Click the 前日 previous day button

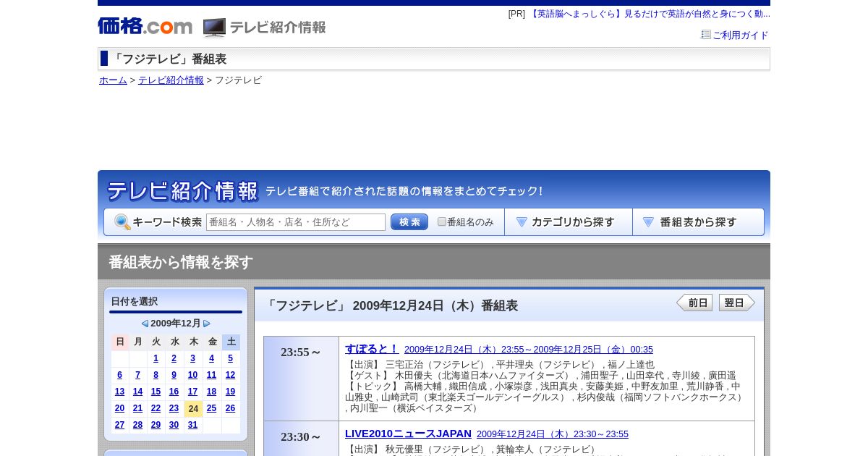pos(694,303)
